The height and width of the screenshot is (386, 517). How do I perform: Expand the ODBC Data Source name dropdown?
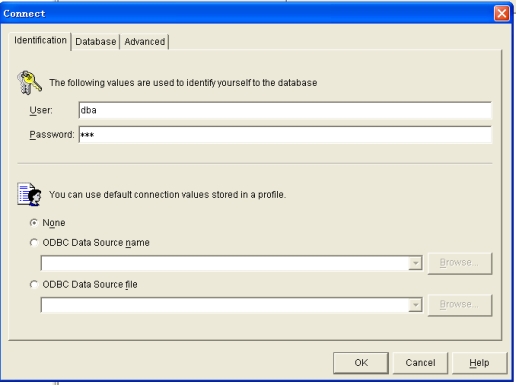point(415,263)
